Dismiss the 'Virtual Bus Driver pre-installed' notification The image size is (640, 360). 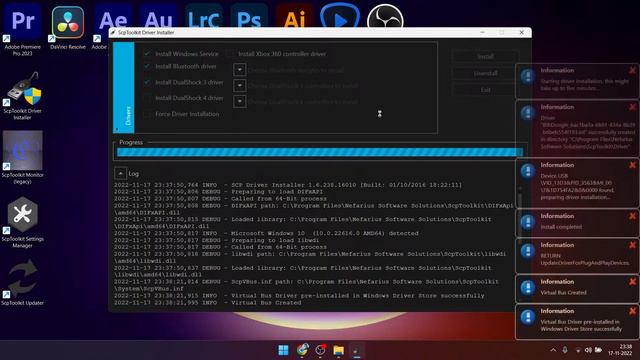(632, 311)
